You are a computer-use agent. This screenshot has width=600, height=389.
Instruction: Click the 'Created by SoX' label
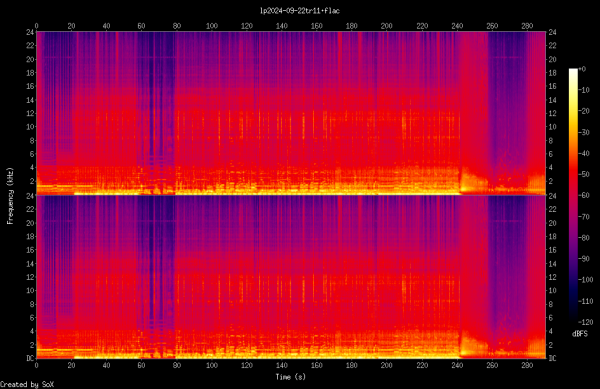27,384
